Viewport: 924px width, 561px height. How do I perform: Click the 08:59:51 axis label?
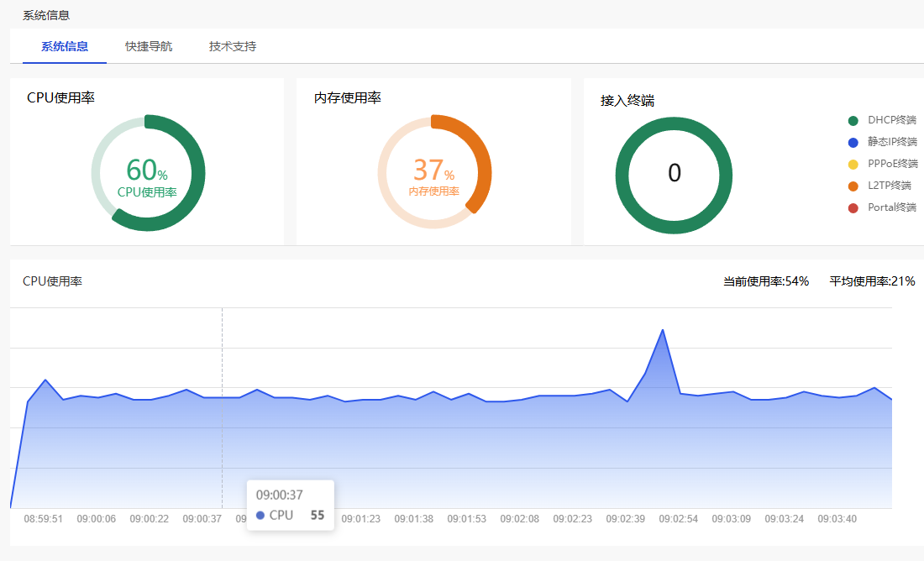tap(43, 519)
